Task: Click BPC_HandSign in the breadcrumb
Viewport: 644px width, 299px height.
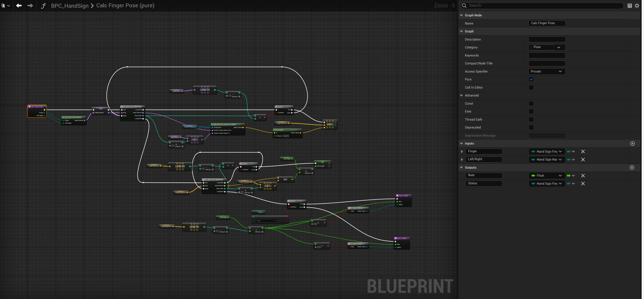Action: pyautogui.click(x=70, y=6)
